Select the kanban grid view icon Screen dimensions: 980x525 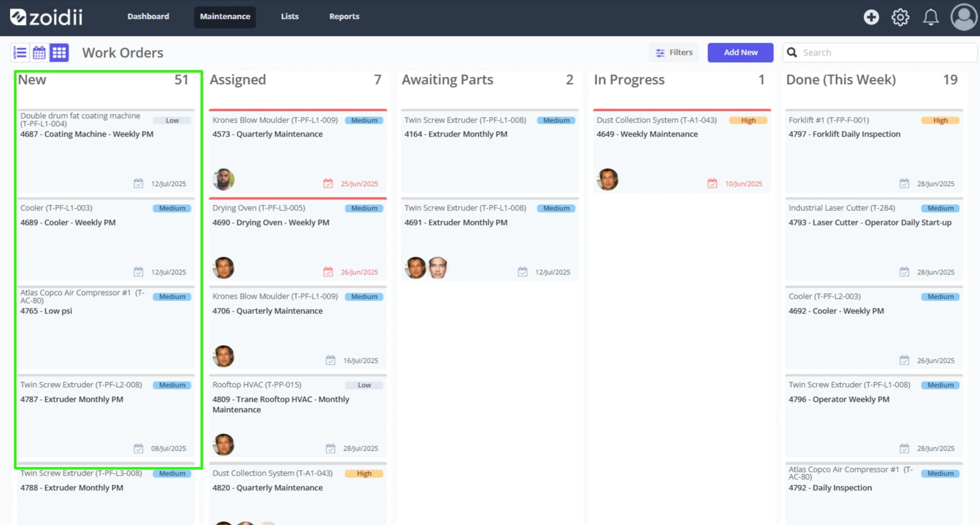[59, 52]
